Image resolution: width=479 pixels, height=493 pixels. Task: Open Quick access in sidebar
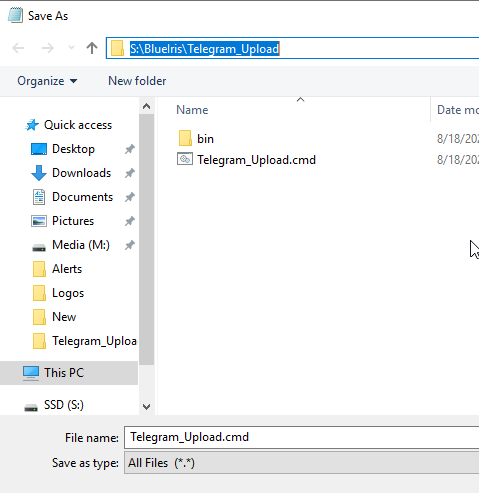click(78, 125)
